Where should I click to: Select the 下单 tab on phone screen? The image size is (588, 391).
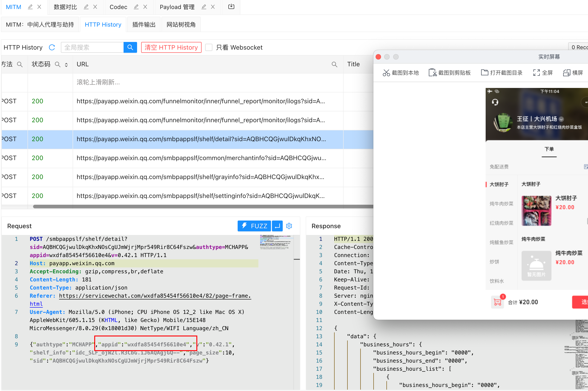pyautogui.click(x=549, y=149)
